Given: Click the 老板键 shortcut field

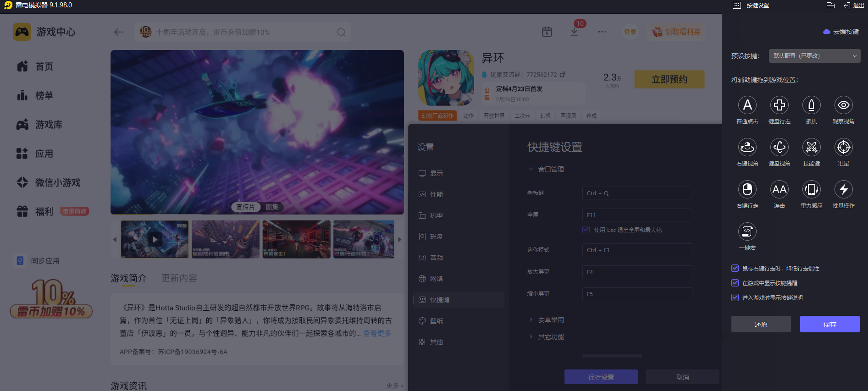Looking at the screenshot, I should coord(637,193).
